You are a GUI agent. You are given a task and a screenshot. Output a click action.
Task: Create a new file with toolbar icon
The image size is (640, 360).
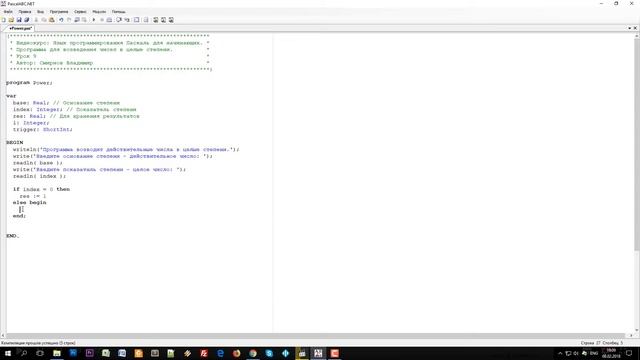click(4, 20)
